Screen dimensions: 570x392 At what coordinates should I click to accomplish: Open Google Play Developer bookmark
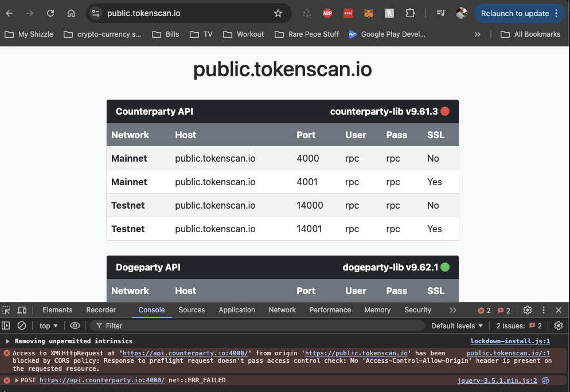point(387,34)
